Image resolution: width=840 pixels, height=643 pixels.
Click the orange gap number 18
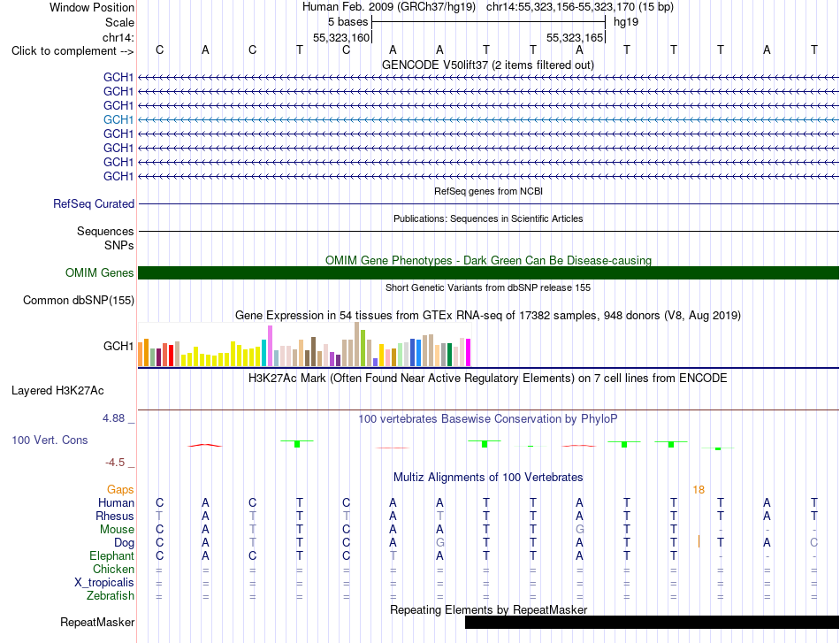point(699,490)
